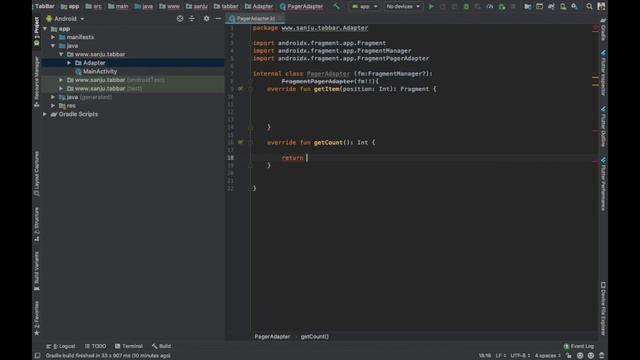Screen dimensions: 640x360
Task: Open the Android project view dropdown
Action: point(65,19)
